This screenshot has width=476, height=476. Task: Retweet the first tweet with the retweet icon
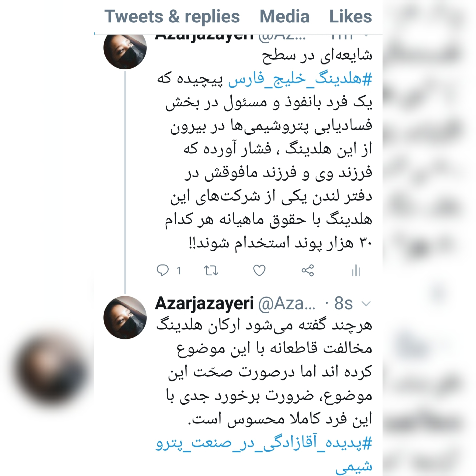(211, 270)
